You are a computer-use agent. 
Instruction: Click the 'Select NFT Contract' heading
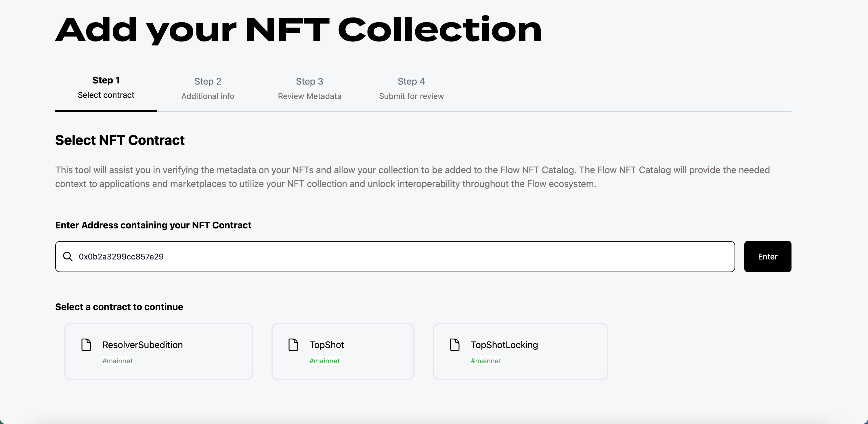pyautogui.click(x=120, y=140)
